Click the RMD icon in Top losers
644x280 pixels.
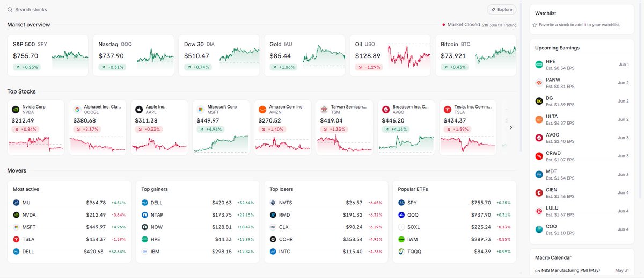(x=273, y=215)
